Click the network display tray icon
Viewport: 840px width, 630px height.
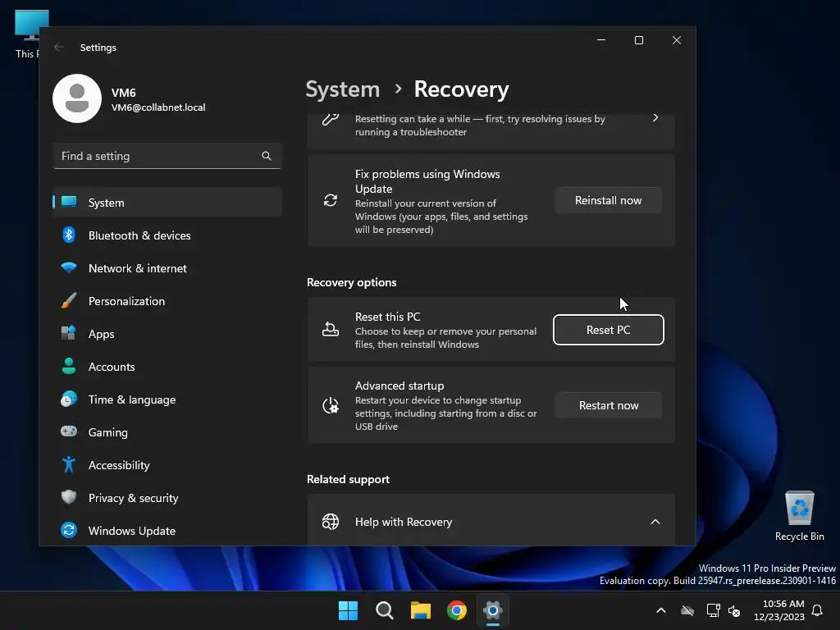(713, 610)
